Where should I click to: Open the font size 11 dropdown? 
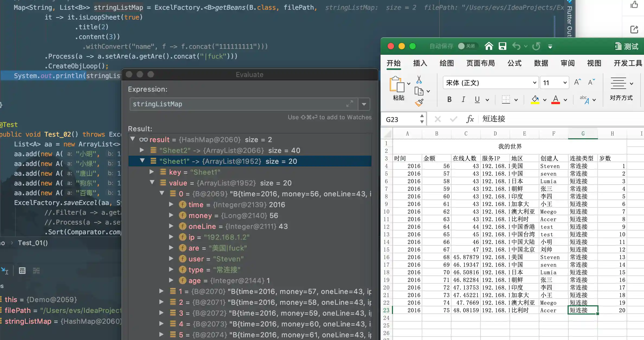tap(565, 83)
